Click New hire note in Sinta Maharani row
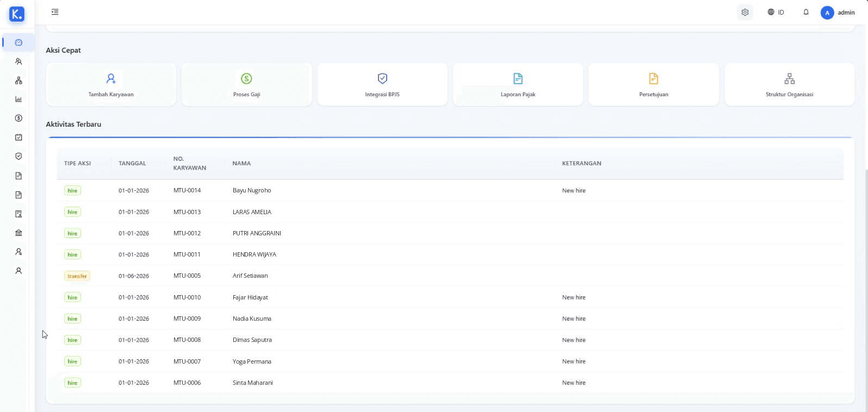 tap(574, 383)
